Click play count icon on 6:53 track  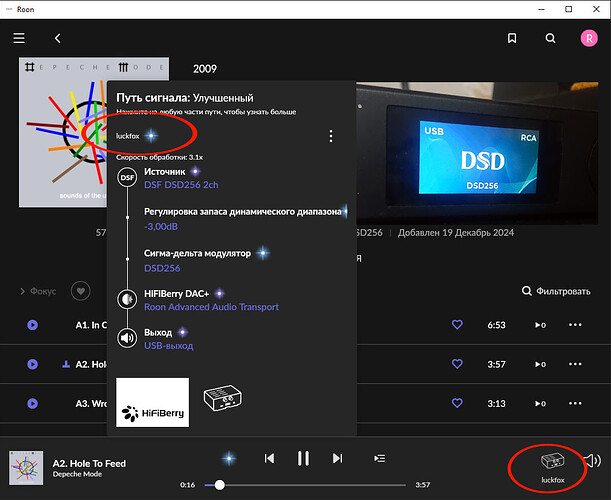pyautogui.click(x=540, y=325)
